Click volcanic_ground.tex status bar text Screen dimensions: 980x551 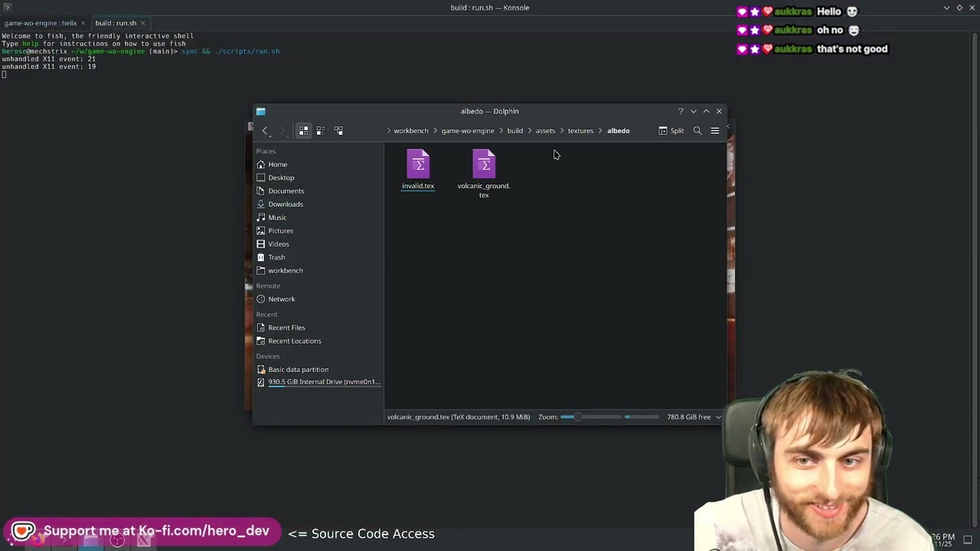[x=459, y=417]
